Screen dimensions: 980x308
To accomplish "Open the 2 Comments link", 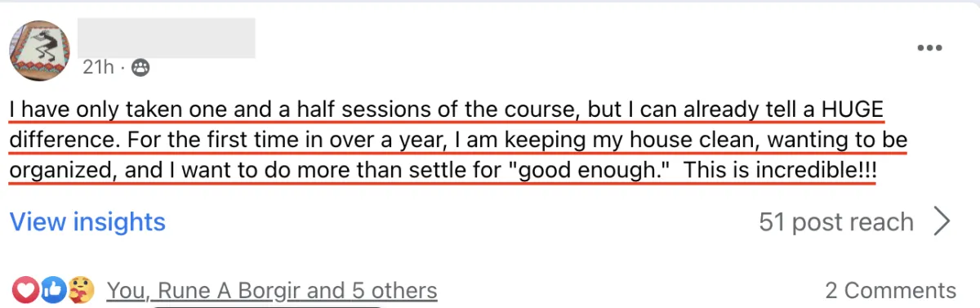I will click(890, 290).
